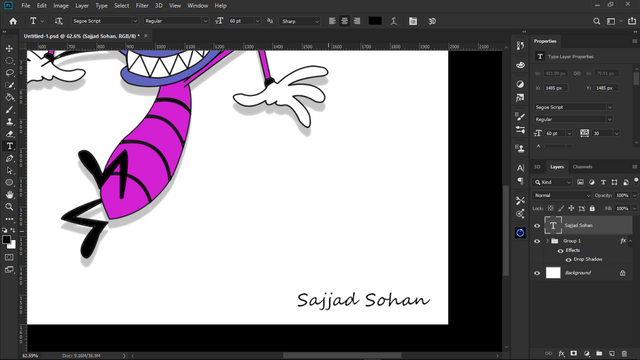This screenshot has height=360, width=640.
Task: Select the Eraser tool
Action: [x=9, y=134]
